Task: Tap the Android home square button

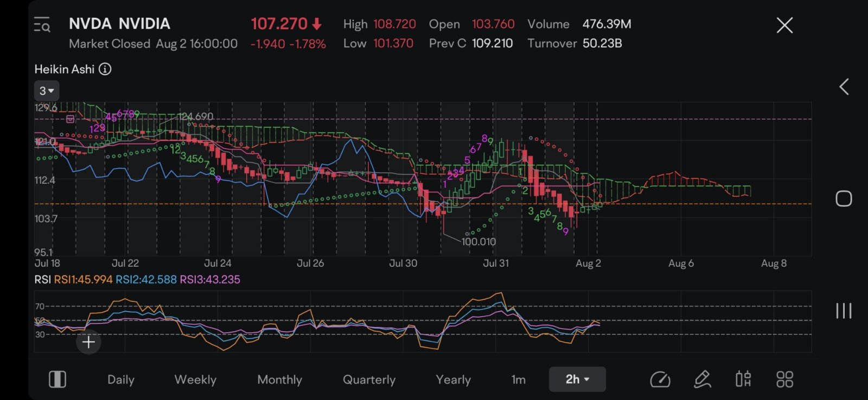Action: click(x=844, y=198)
